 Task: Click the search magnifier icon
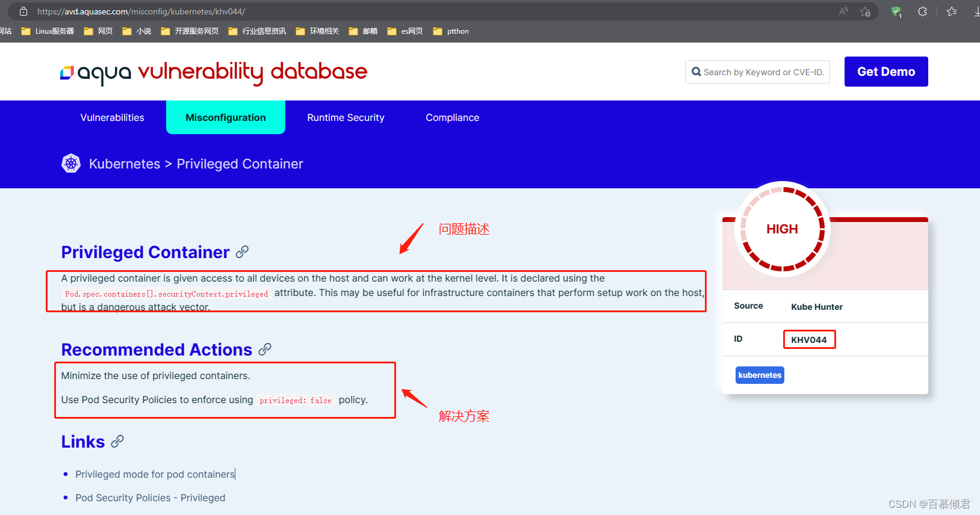click(x=696, y=72)
